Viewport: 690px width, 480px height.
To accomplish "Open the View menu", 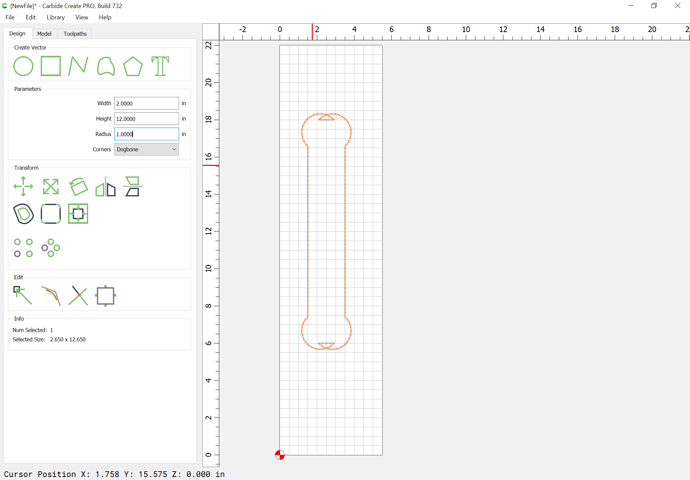I will click(x=81, y=17).
